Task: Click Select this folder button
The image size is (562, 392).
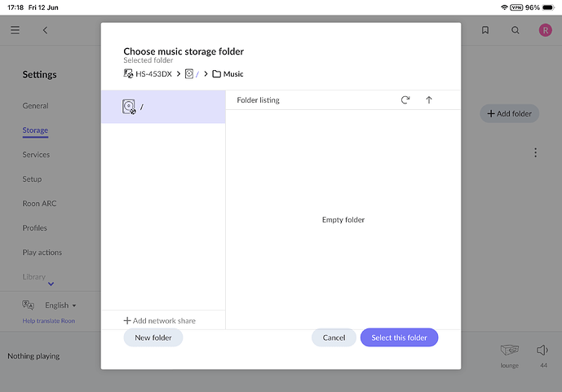Action: (399, 337)
